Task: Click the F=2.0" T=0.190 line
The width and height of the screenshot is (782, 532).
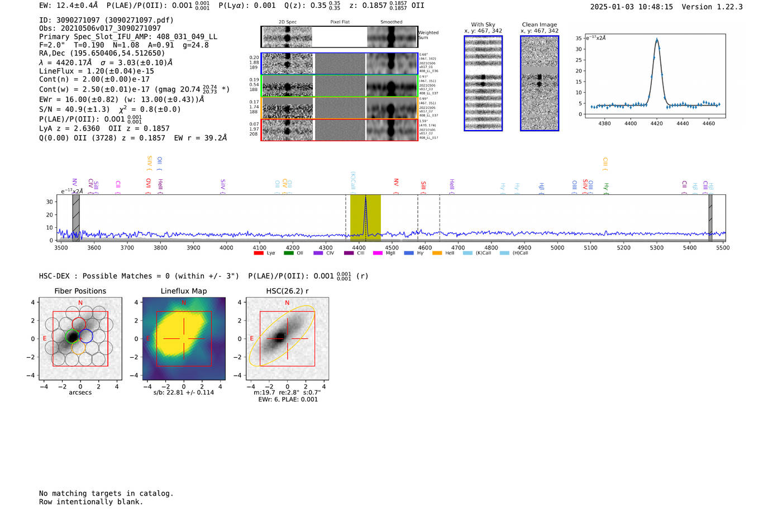Action: point(124,45)
